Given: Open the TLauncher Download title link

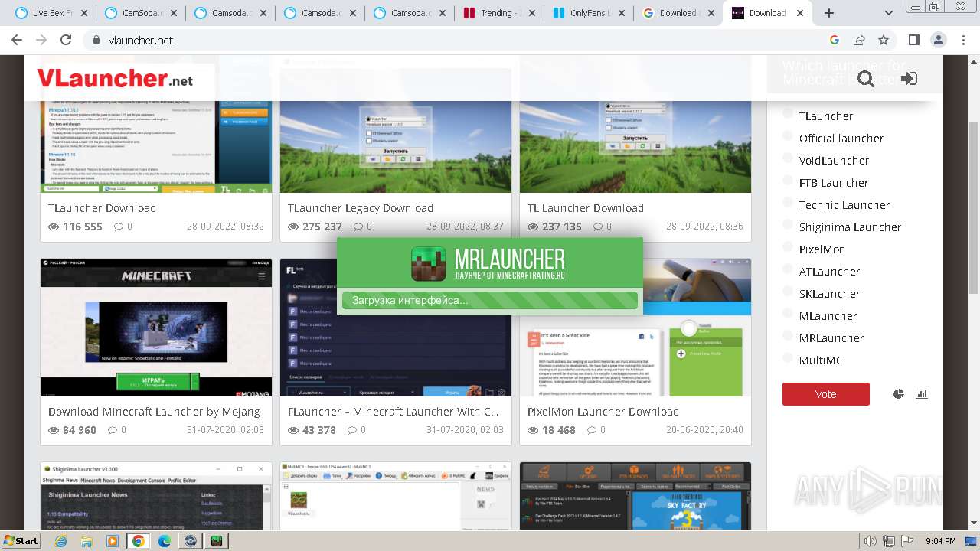Looking at the screenshot, I should [102, 208].
